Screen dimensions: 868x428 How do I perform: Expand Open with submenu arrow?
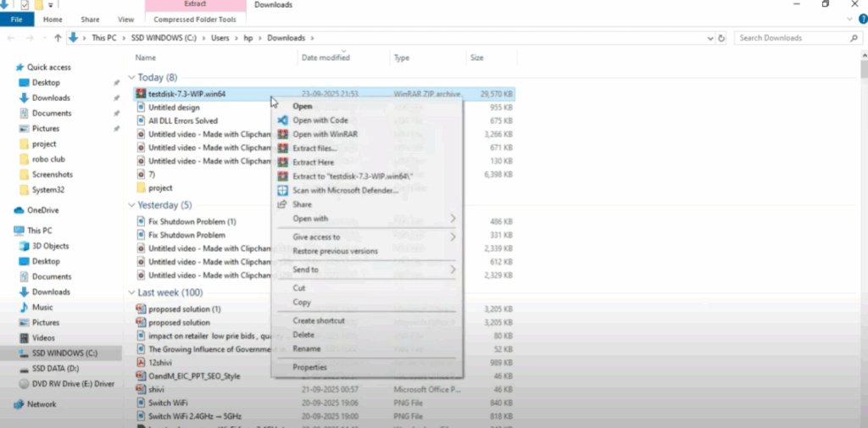coord(453,219)
